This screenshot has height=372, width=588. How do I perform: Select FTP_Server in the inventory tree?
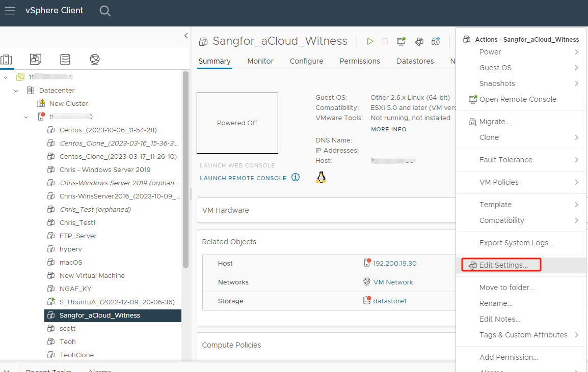78,236
